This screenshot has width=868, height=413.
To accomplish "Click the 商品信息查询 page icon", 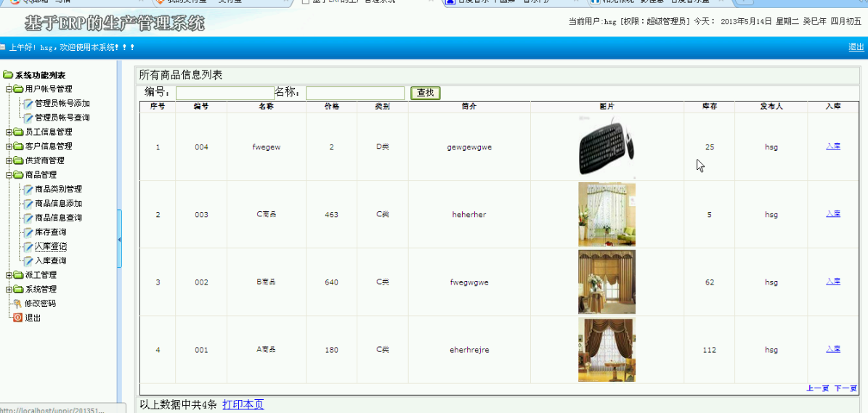I will [29, 218].
